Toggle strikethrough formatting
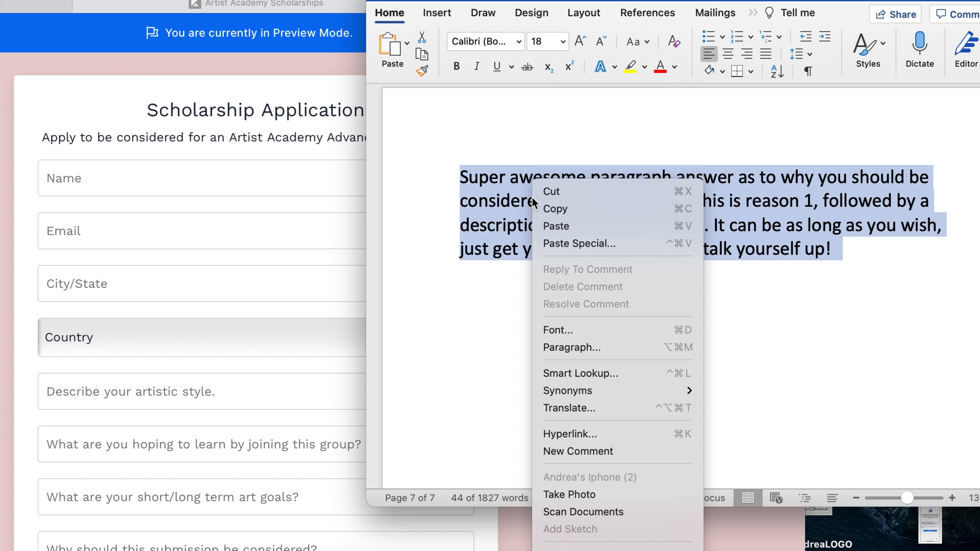 [x=527, y=67]
